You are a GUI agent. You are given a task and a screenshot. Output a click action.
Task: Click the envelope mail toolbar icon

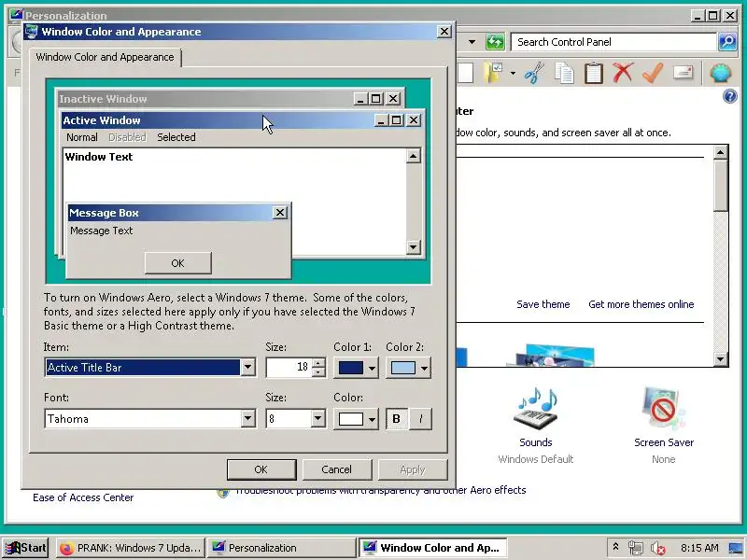click(x=684, y=73)
